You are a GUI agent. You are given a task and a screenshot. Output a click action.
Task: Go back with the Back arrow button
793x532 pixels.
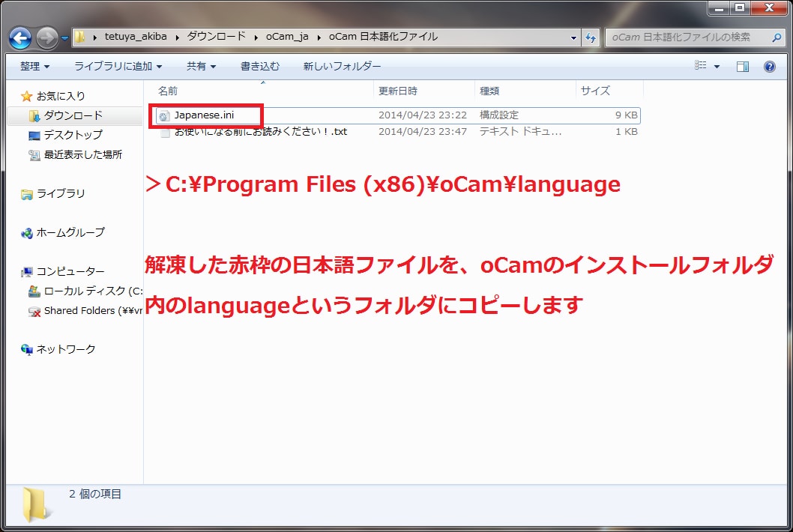pos(20,38)
